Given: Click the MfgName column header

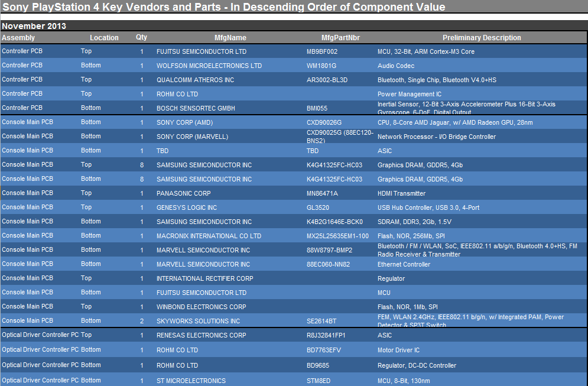Looking at the screenshot, I should pos(230,38).
